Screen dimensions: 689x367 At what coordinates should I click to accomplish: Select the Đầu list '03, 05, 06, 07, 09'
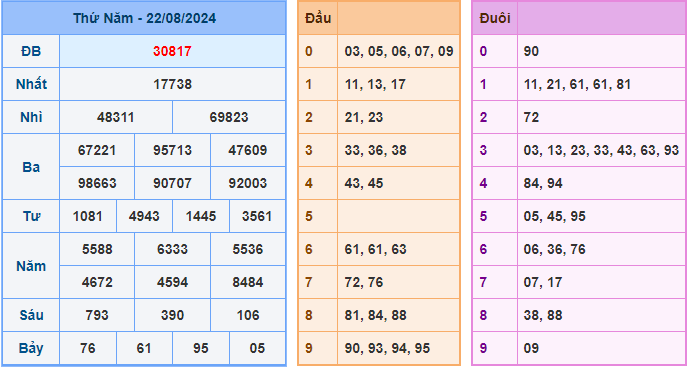pyautogui.click(x=399, y=51)
